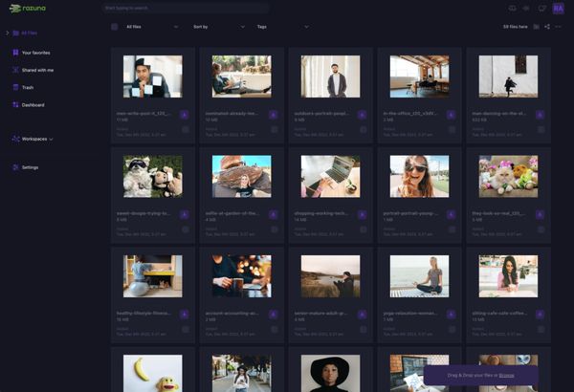
Task: Open the woman in black hat thumbnail
Action: (x=331, y=373)
